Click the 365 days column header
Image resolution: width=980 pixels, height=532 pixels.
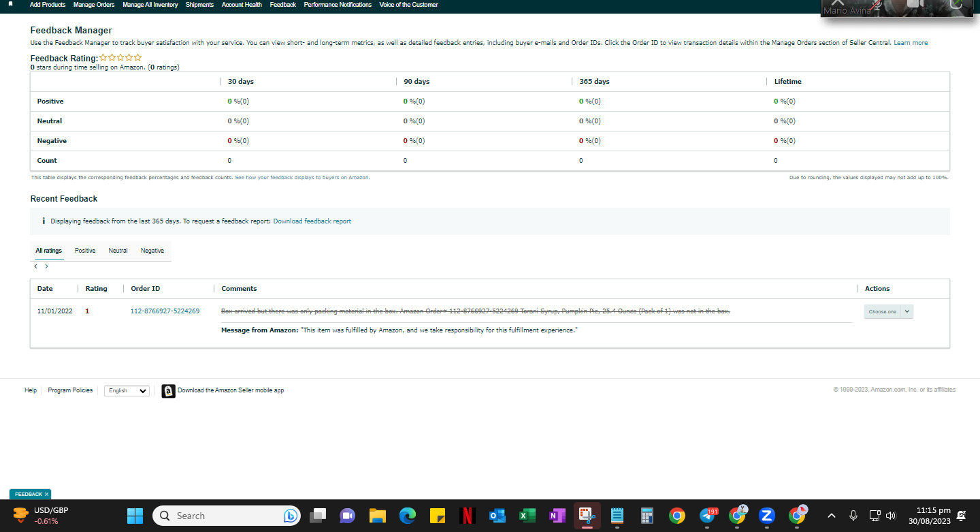[x=595, y=82]
